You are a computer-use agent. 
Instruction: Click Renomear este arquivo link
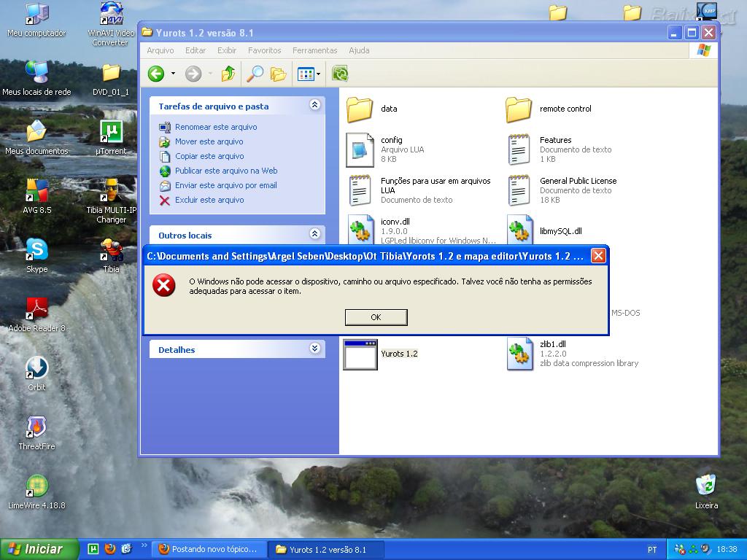216,127
